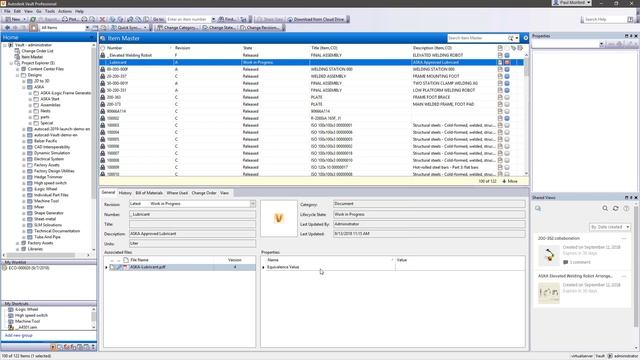Viewport: 640px width, 360px height.
Task: Toggle the auto-hide pin on Shared Views panel
Action: tap(631, 197)
